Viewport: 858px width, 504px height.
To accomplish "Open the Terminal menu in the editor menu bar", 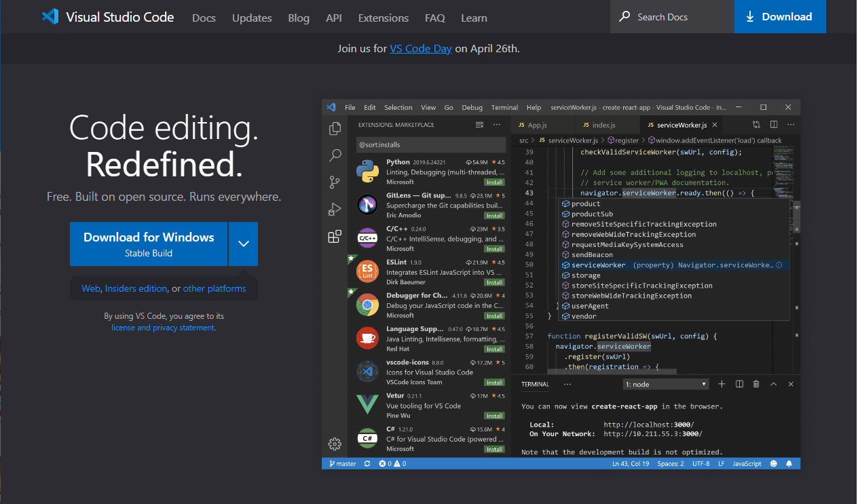I will [x=504, y=107].
